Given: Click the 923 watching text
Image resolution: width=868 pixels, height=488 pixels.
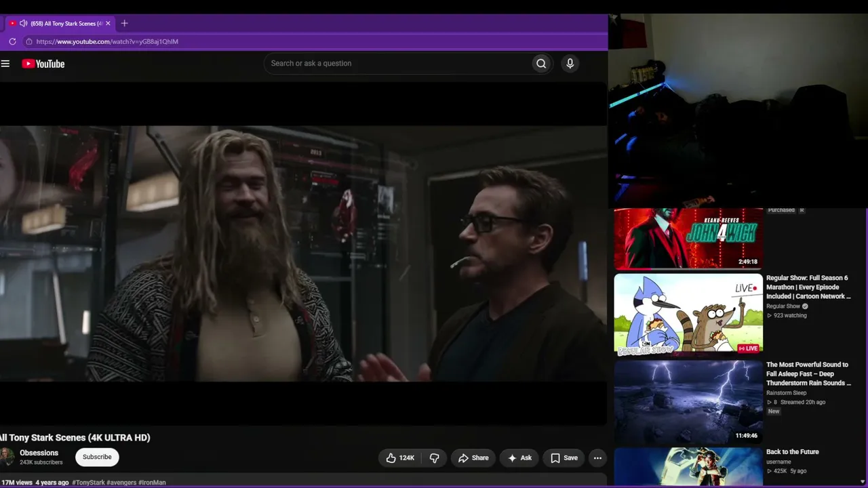Looking at the screenshot, I should click(x=790, y=316).
